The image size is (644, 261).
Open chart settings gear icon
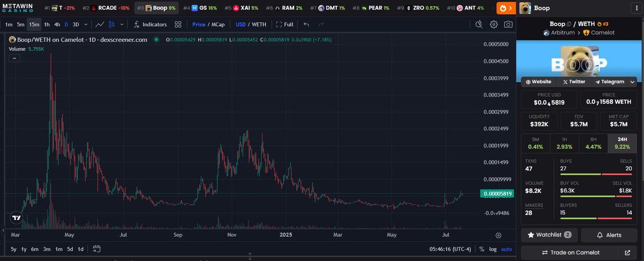tap(494, 24)
